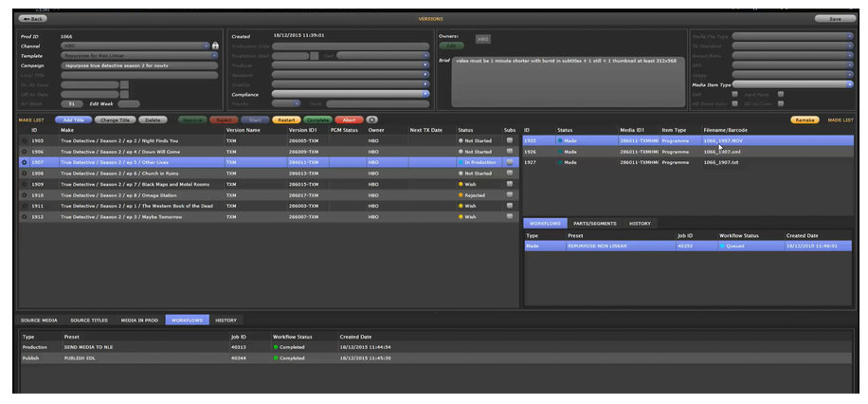
Task: Click the Rejected status indicator for row 1910
Action: (x=461, y=195)
